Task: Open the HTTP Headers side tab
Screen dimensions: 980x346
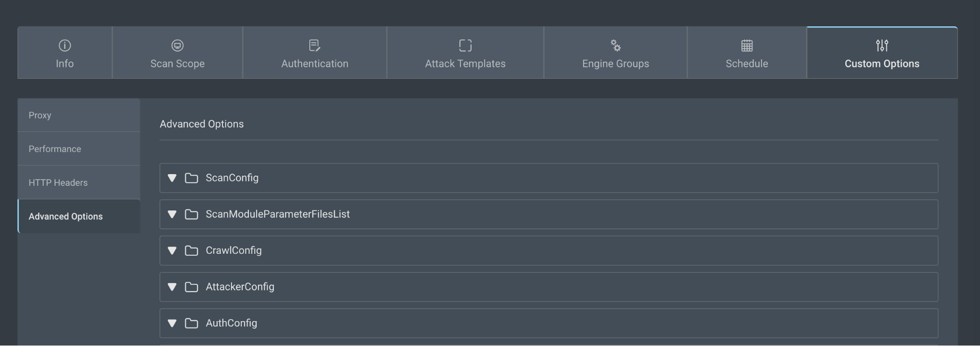Action: point(58,183)
